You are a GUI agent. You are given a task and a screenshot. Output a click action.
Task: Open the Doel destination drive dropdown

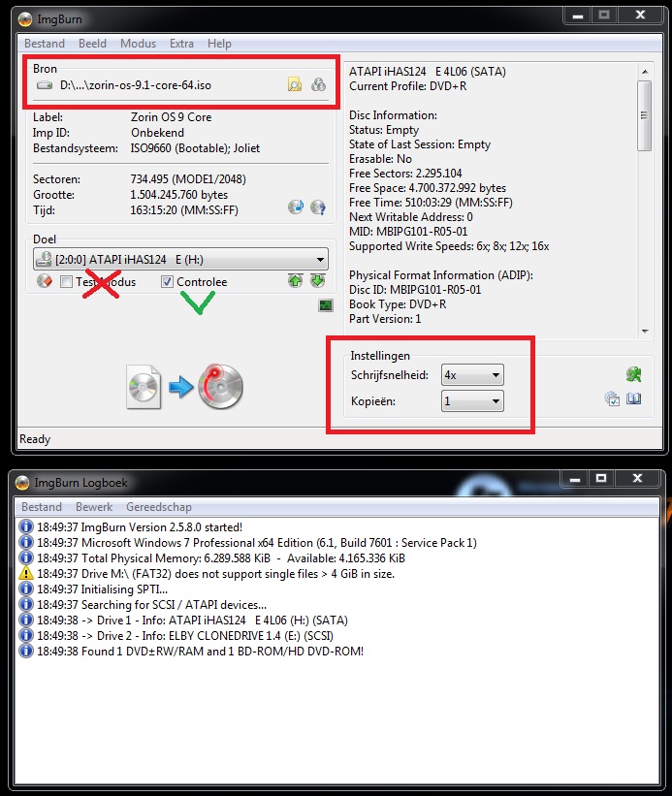point(180,260)
